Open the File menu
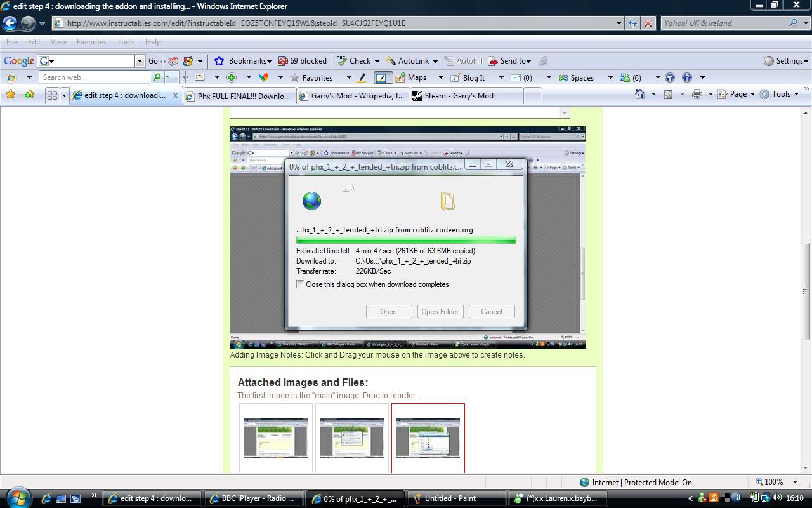Screen dimensions: 812x508 click(x=12, y=42)
